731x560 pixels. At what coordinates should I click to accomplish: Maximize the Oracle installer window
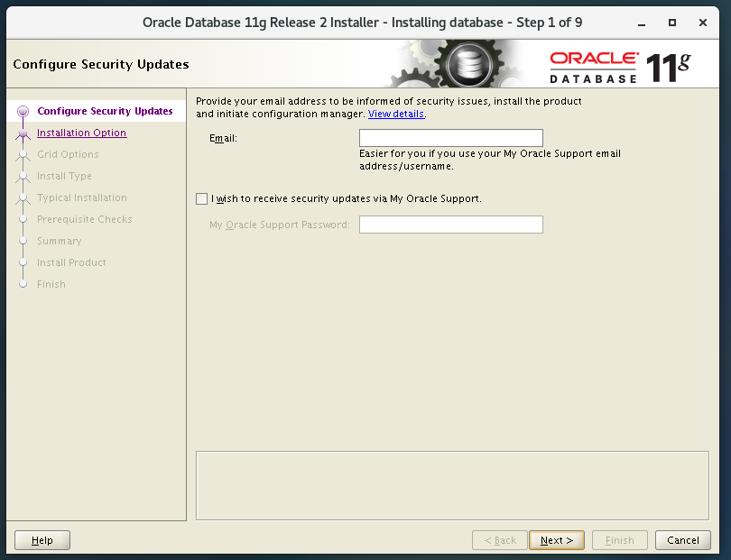672,23
